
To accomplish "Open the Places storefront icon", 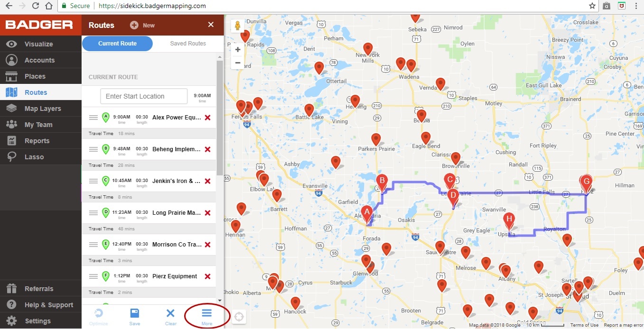I will coord(12,76).
